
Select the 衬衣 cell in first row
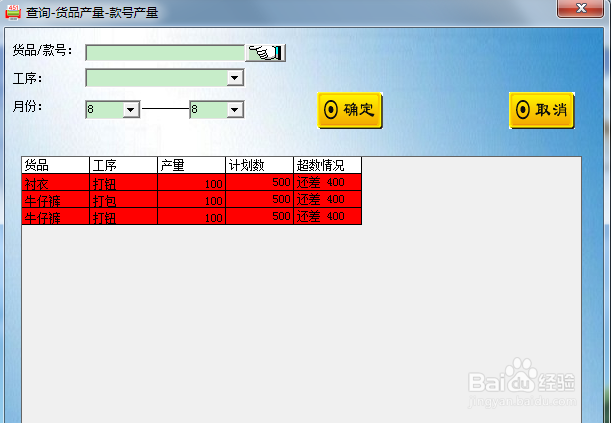56,182
